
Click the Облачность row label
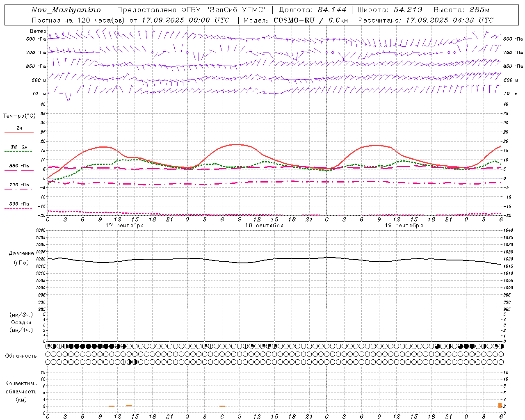tap(21, 356)
